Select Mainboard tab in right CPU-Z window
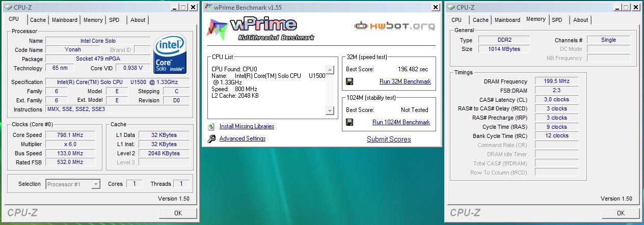The image size is (644, 225). click(x=507, y=20)
